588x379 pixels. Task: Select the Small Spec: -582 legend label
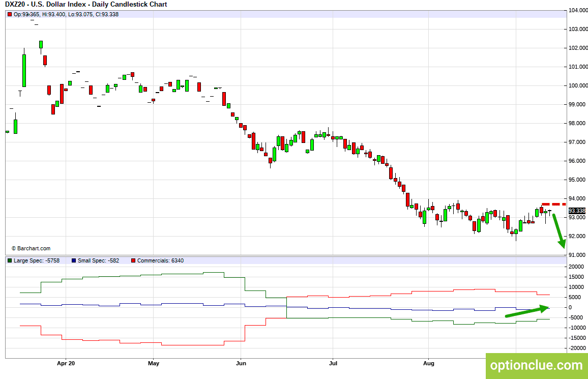[98, 260]
